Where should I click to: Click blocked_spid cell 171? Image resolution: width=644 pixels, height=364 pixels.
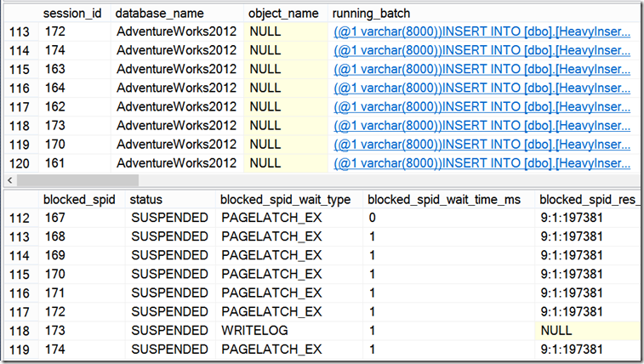pyautogui.click(x=82, y=293)
